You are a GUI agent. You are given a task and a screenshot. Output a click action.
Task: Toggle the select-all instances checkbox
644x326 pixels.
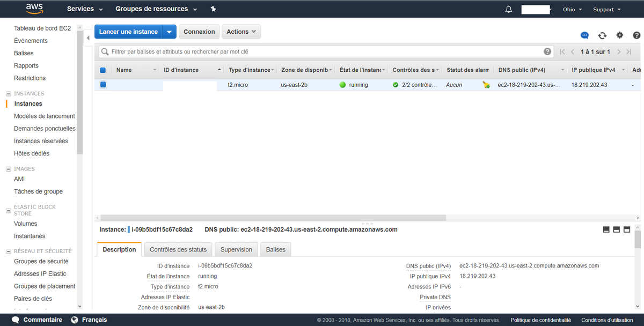coord(103,70)
